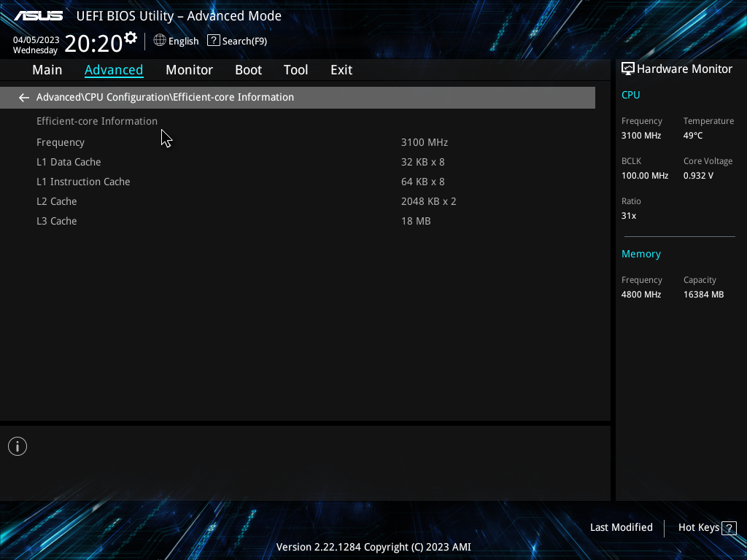Click the Hardware Monitor panel icon
The image size is (747, 560).
(x=628, y=69)
